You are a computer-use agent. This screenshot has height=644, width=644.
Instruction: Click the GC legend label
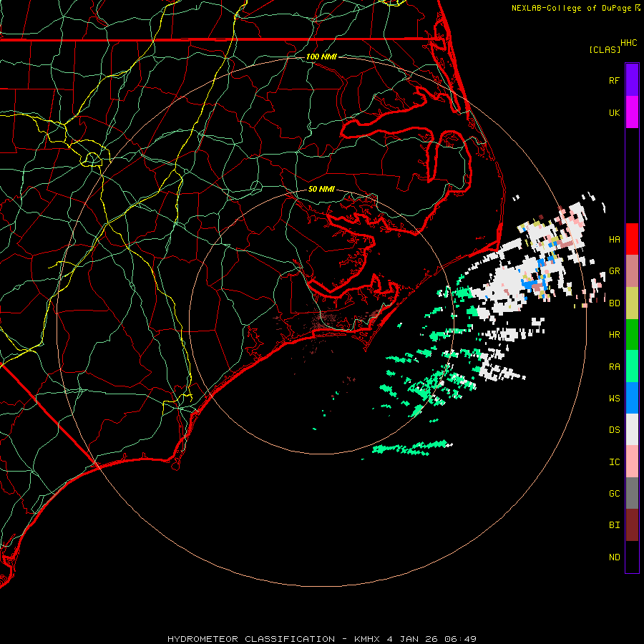coord(614,494)
